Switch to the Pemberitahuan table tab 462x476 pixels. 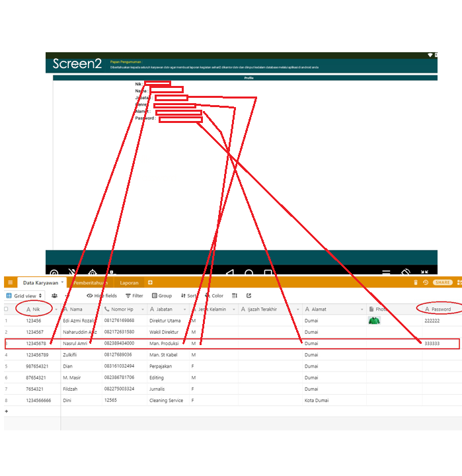[x=91, y=283]
